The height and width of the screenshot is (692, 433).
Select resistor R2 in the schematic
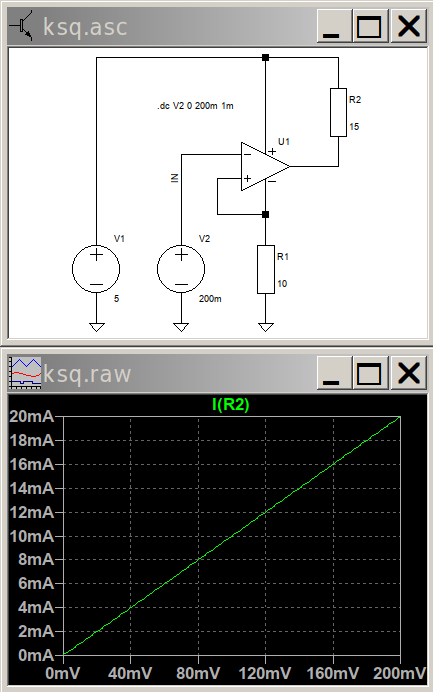pos(338,112)
